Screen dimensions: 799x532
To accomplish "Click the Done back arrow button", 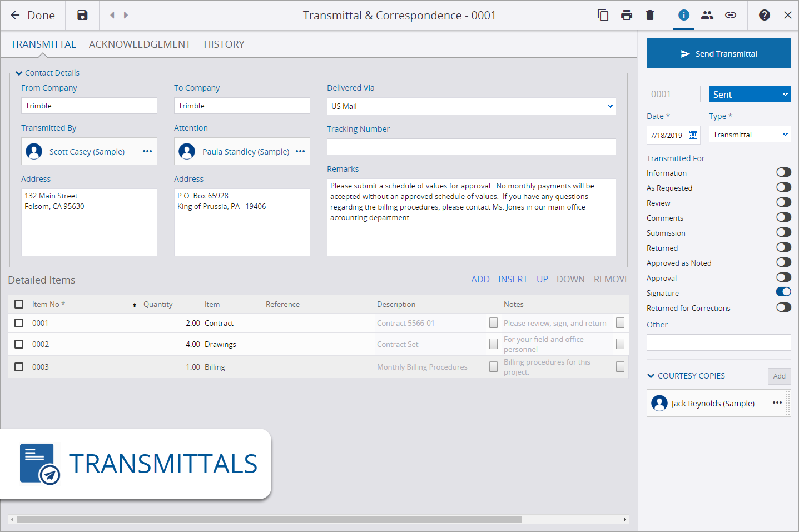I will (33, 15).
